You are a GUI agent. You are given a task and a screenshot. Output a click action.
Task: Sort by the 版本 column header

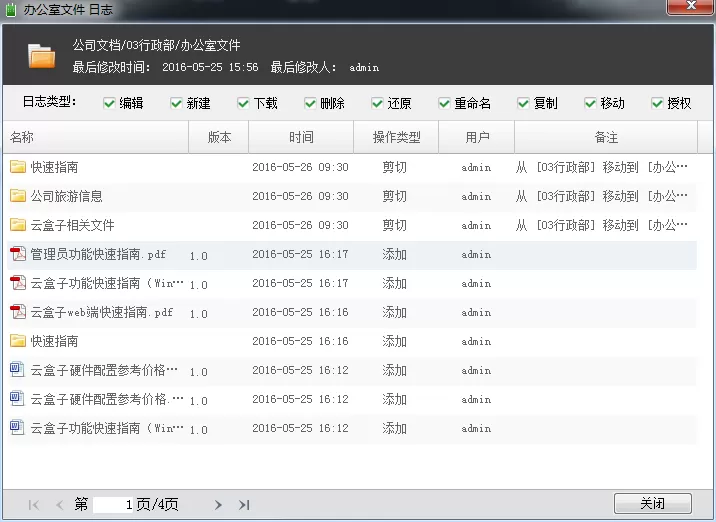click(x=219, y=137)
